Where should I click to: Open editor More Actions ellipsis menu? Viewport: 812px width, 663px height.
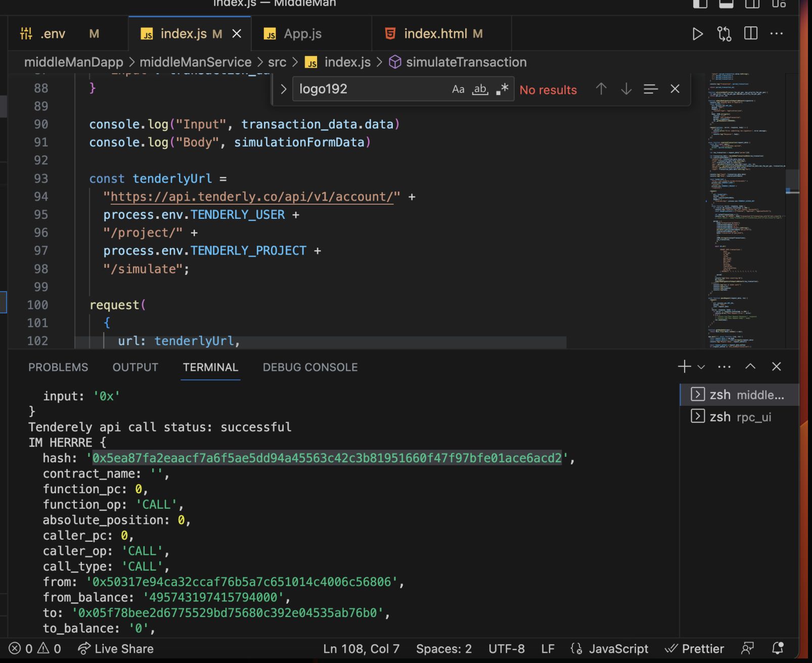click(x=777, y=34)
